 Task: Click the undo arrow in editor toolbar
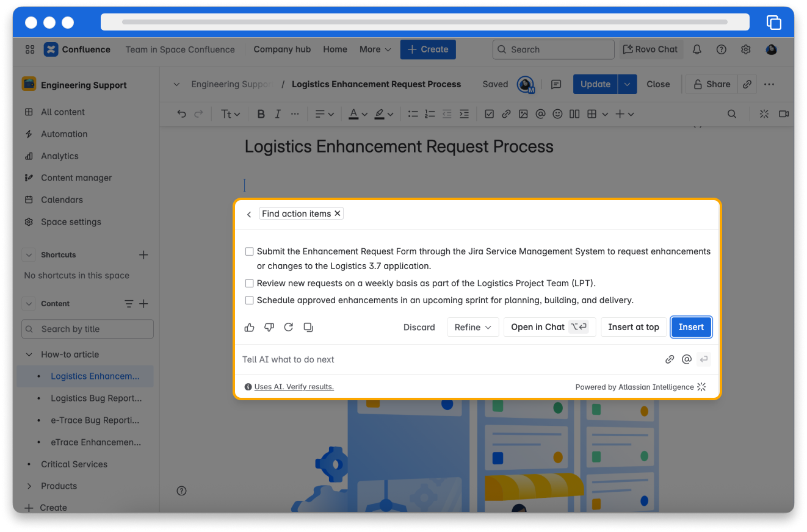(x=181, y=113)
